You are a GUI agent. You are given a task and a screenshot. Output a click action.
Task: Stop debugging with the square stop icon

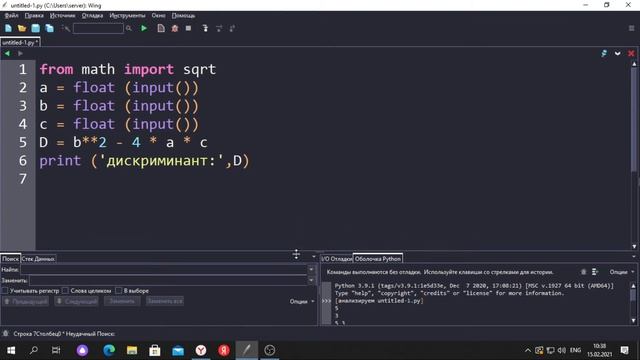[188, 28]
